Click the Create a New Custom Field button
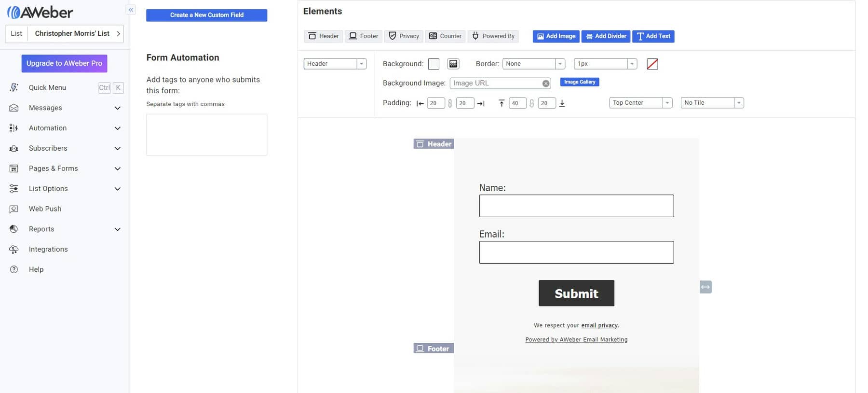The image size is (868, 393). pos(206,15)
